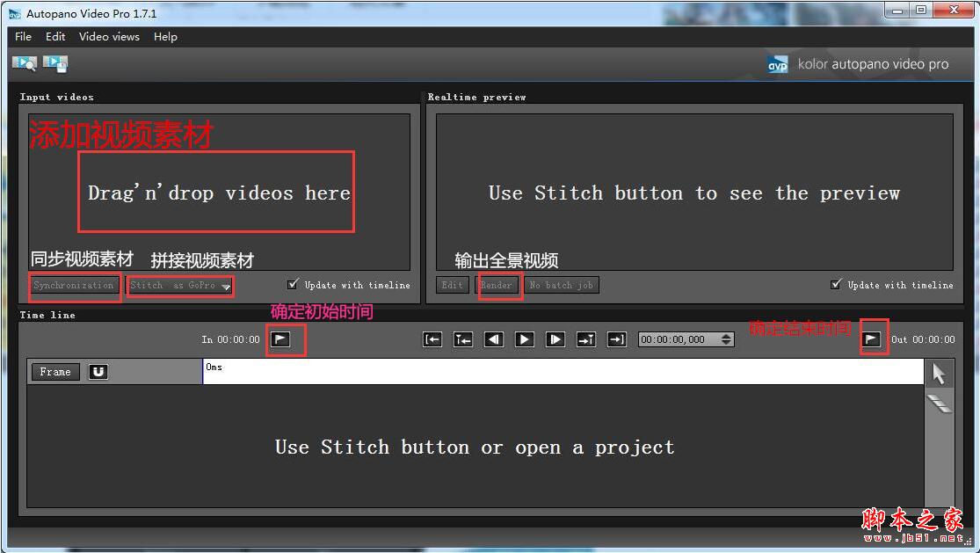The image size is (980, 553).
Task: Minimize the Autopano Video Pro window
Action: [x=898, y=10]
